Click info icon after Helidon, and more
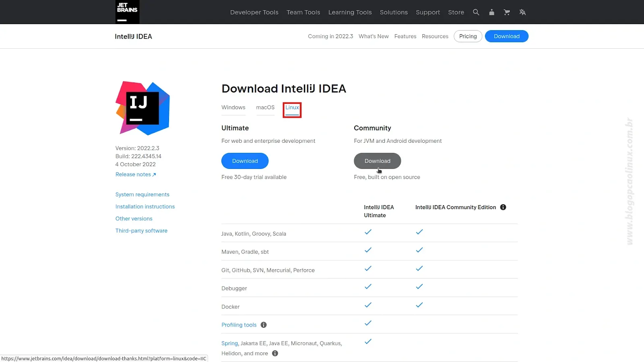Screen dimensions: 644x362 pos(275,354)
